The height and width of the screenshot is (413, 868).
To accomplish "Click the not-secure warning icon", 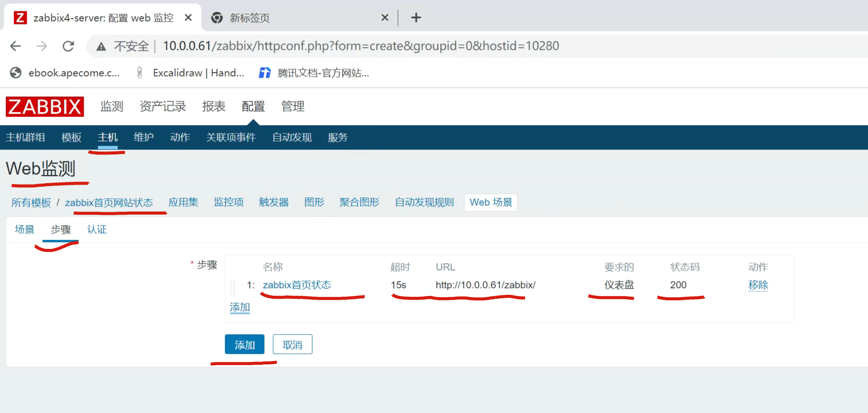I will click(x=101, y=47).
